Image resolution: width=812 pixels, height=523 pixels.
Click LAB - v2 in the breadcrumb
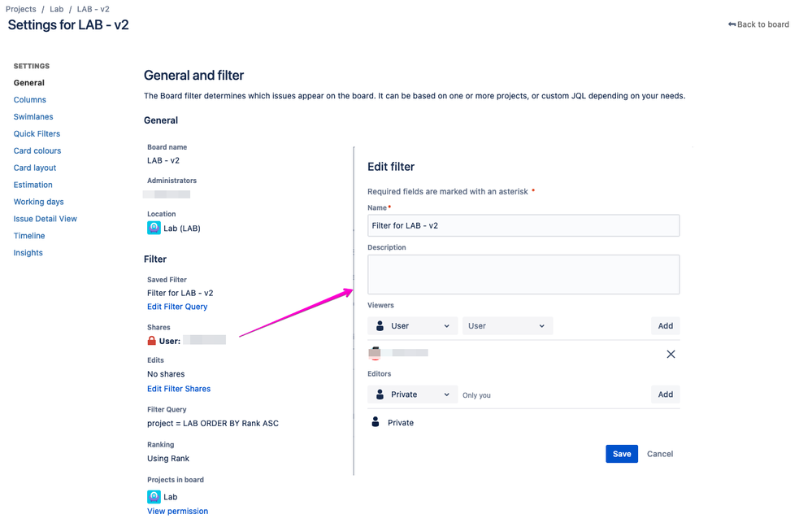pos(93,9)
